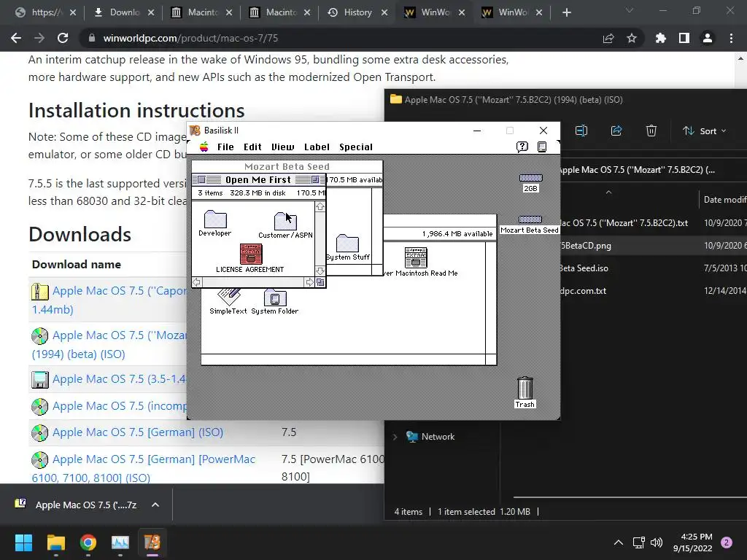
Task: Select the Mozart Beta Seed disk icon
Action: pos(530,219)
